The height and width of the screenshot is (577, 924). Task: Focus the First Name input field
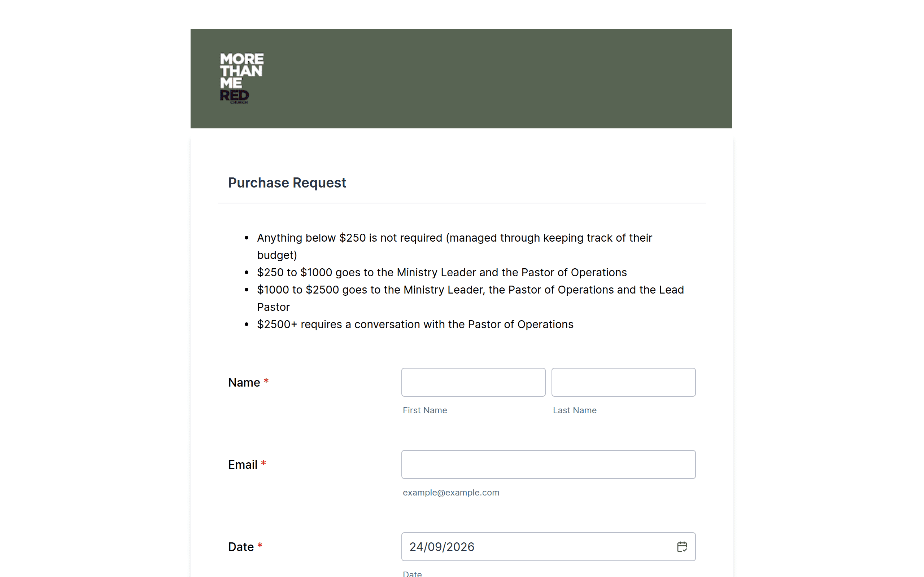point(473,382)
